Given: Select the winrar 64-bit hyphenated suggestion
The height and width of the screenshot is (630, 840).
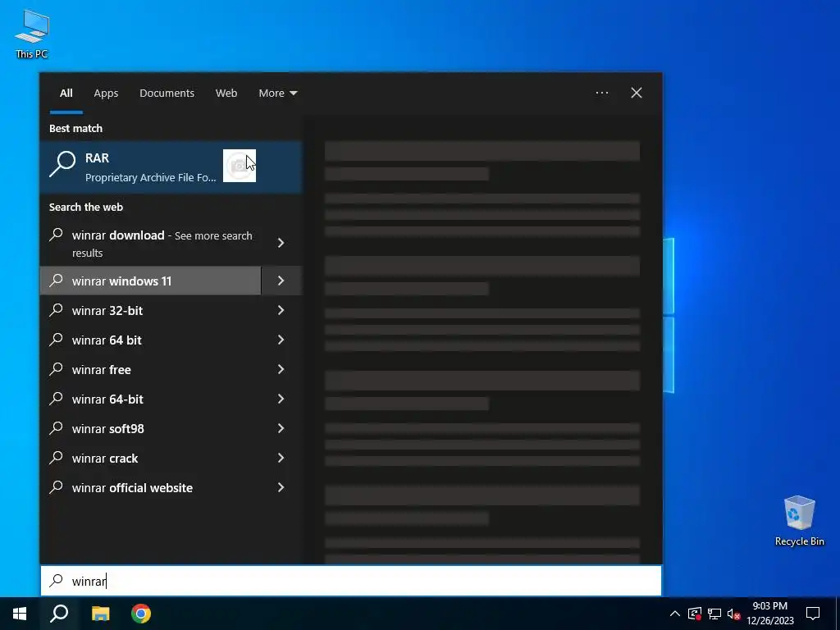Looking at the screenshot, I should point(151,399).
